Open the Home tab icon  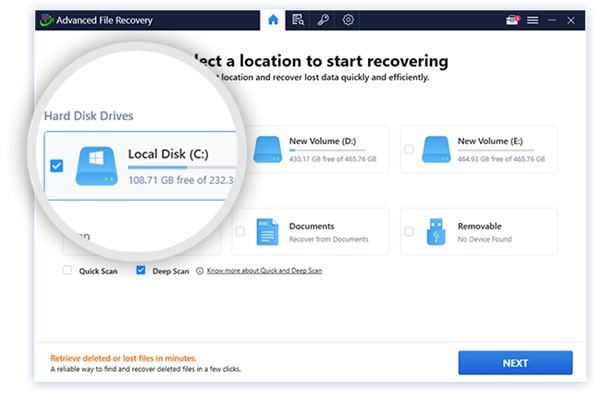[x=273, y=20]
